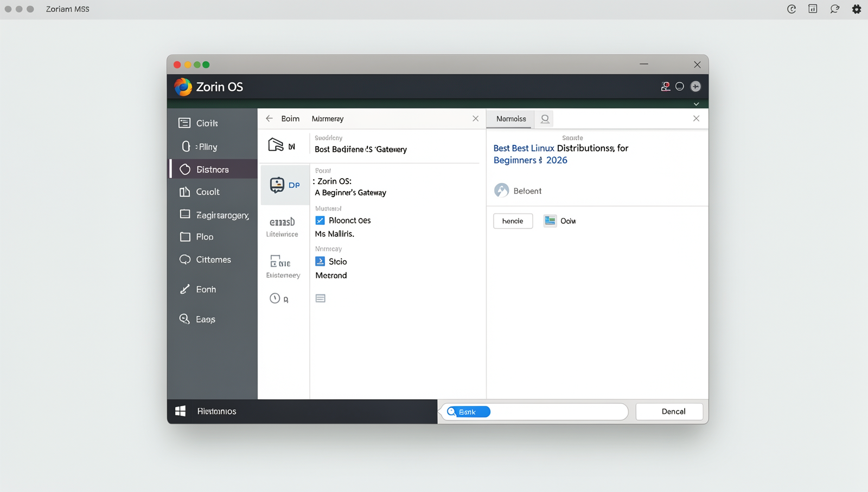Image resolution: width=868 pixels, height=492 pixels.
Task: Open the user account icon in header
Action: pyautogui.click(x=666, y=86)
